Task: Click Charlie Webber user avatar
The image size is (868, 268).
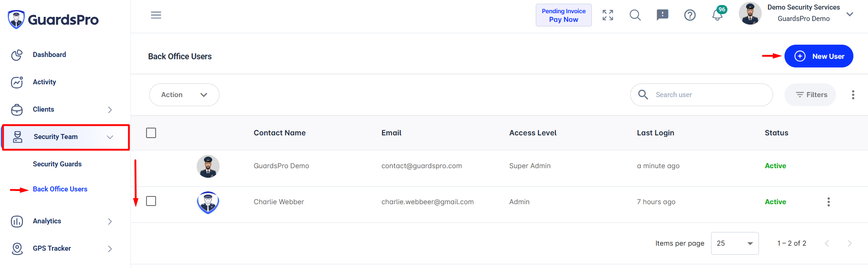Action: 208,202
